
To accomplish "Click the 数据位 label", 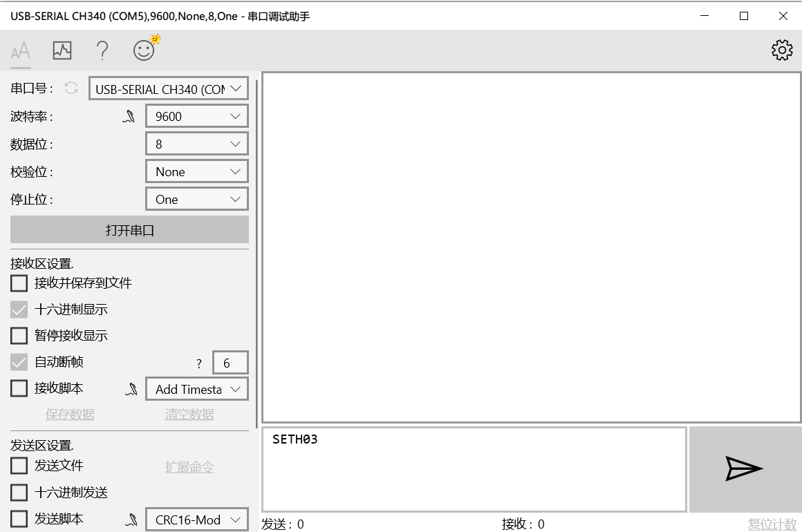I will point(32,144).
